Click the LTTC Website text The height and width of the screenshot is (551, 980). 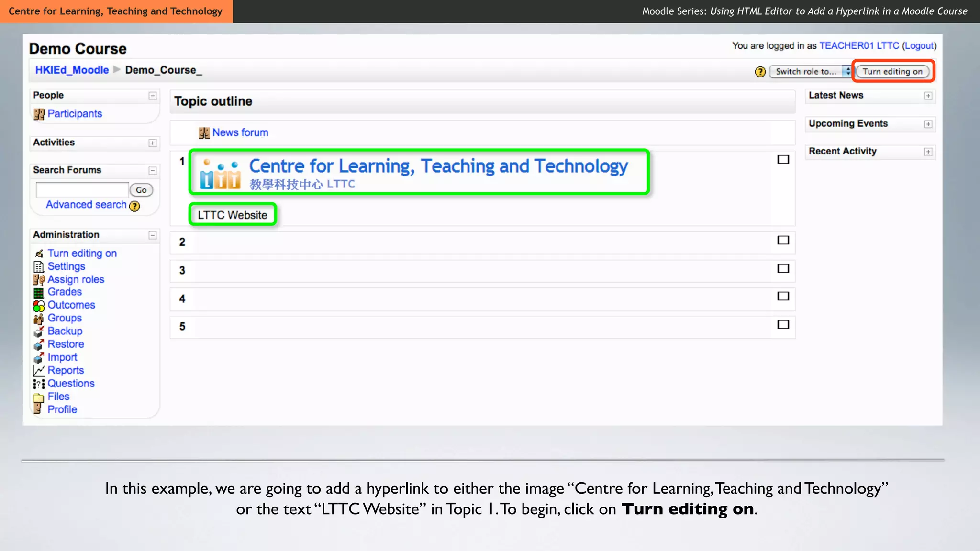[x=233, y=215]
